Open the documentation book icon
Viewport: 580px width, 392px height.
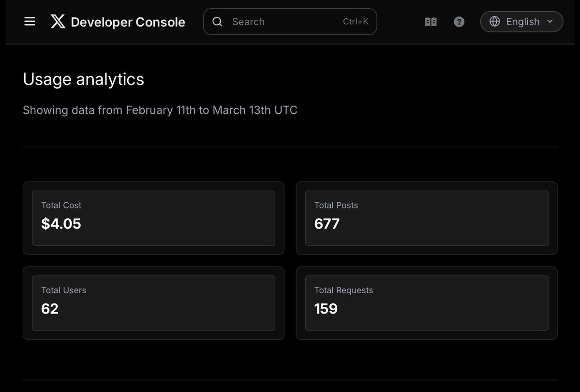point(431,22)
